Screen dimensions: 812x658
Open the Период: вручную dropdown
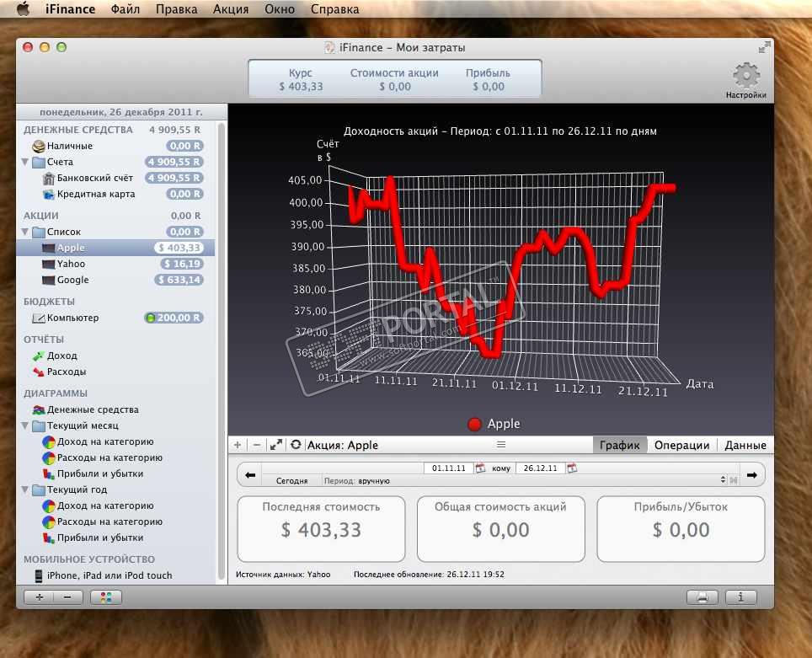click(525, 481)
